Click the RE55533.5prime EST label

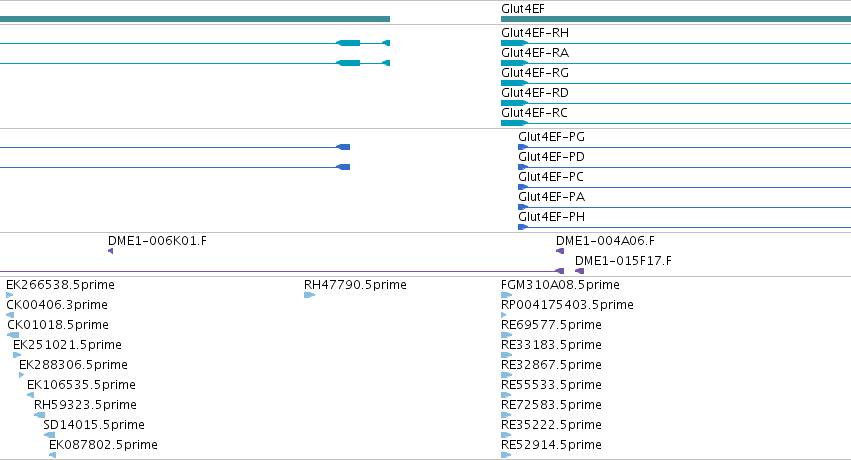coord(551,385)
